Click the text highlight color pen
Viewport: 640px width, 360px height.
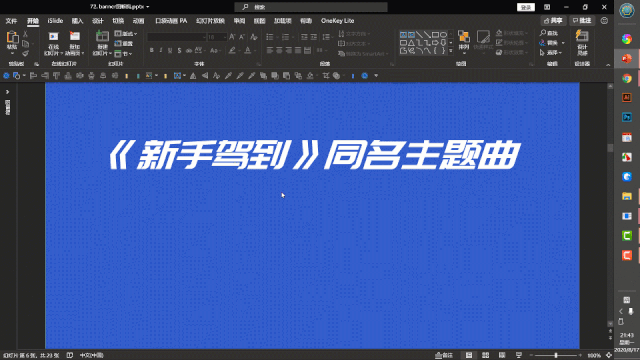coord(232,50)
